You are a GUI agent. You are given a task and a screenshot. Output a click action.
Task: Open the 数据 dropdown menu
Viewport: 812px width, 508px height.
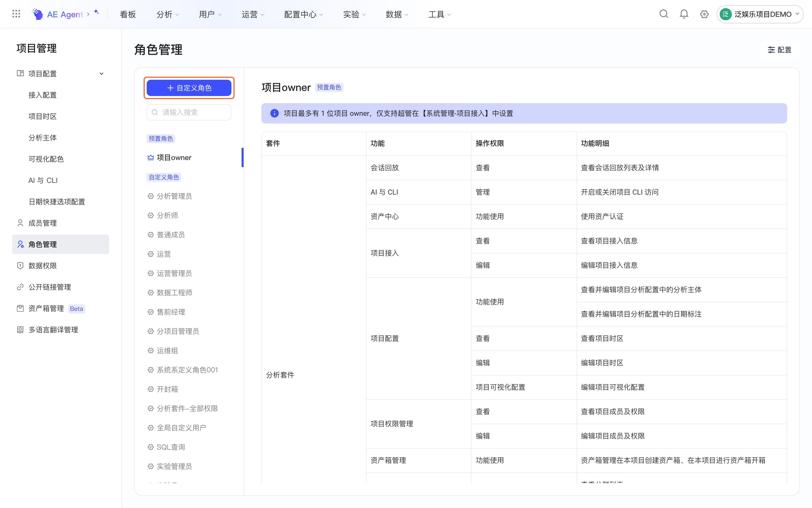(x=397, y=14)
